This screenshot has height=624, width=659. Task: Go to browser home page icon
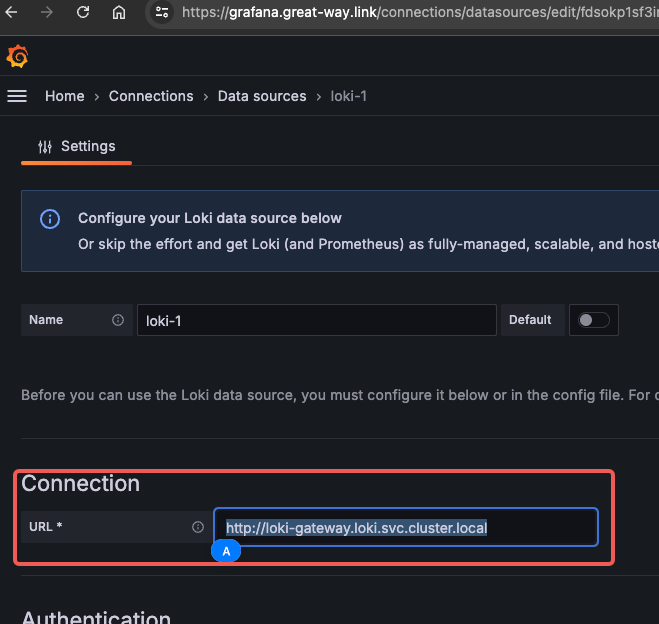point(119,12)
